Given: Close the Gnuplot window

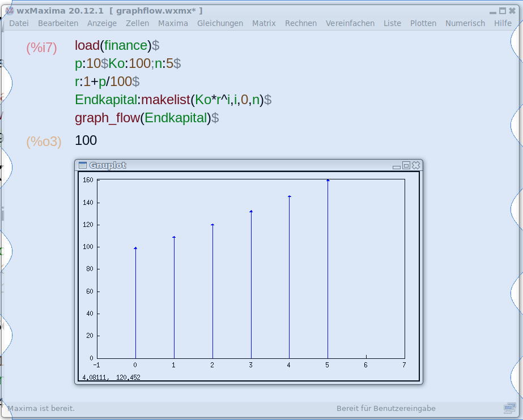Looking at the screenshot, I should tap(415, 165).
